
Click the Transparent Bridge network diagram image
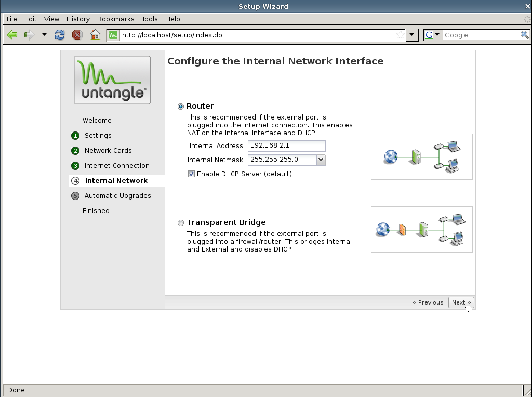(422, 229)
